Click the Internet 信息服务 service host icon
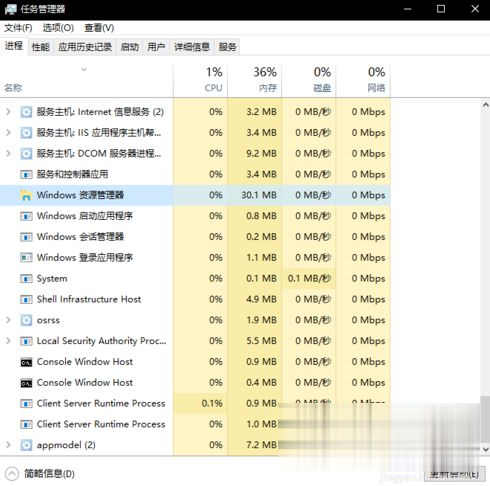 tap(26, 112)
